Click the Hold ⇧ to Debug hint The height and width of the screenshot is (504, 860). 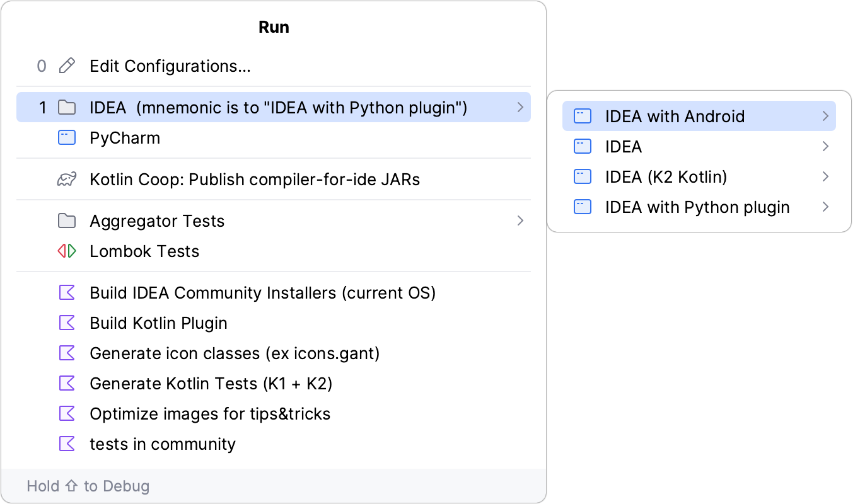point(88,486)
